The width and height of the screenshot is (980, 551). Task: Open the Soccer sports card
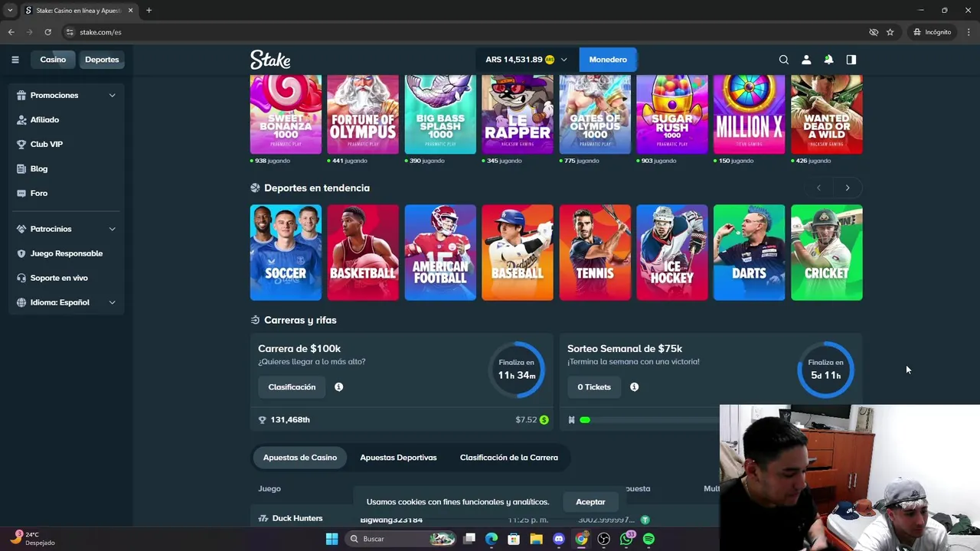(x=286, y=253)
